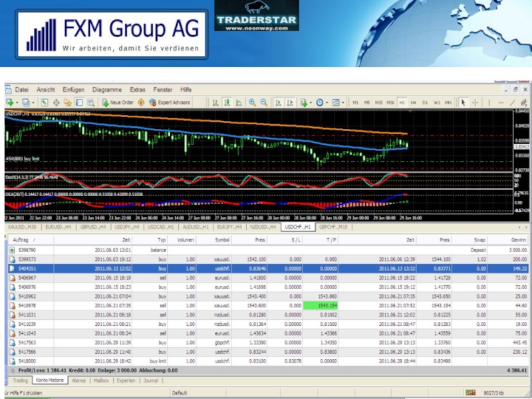The image size is (532, 399).
Task: Select the M30 timeframe
Action: click(x=390, y=102)
